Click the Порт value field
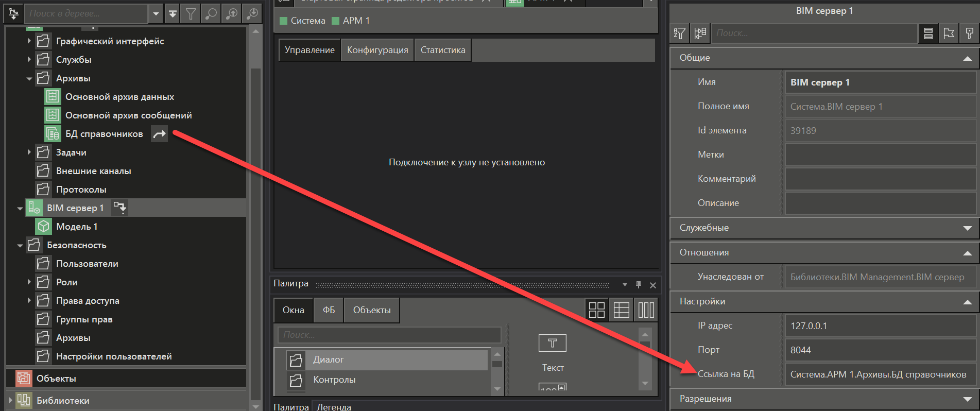The width and height of the screenshot is (980, 411). coord(880,350)
